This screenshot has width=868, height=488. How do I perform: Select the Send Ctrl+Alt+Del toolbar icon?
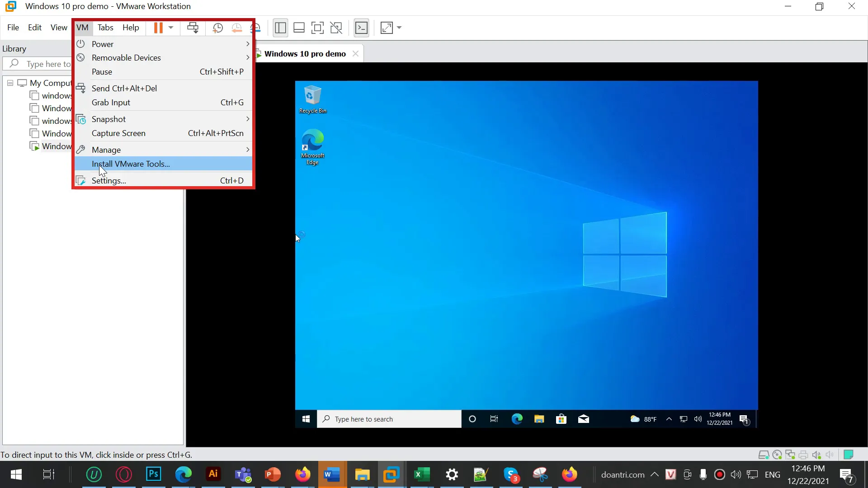tap(193, 28)
